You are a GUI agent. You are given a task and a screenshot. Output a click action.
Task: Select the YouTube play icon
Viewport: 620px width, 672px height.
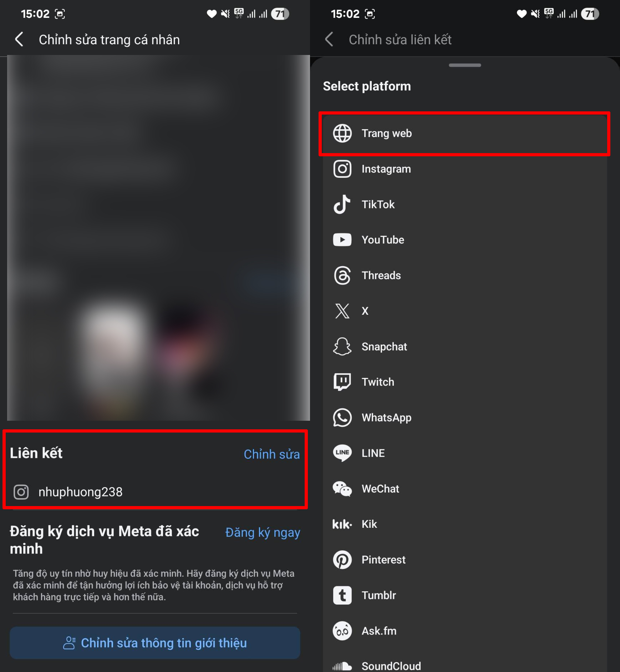[x=342, y=240]
